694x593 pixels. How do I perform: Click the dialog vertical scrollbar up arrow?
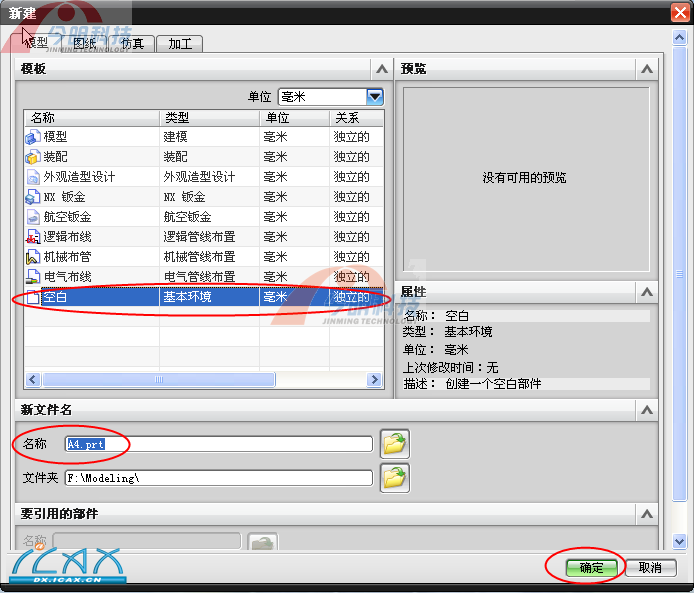[679, 37]
